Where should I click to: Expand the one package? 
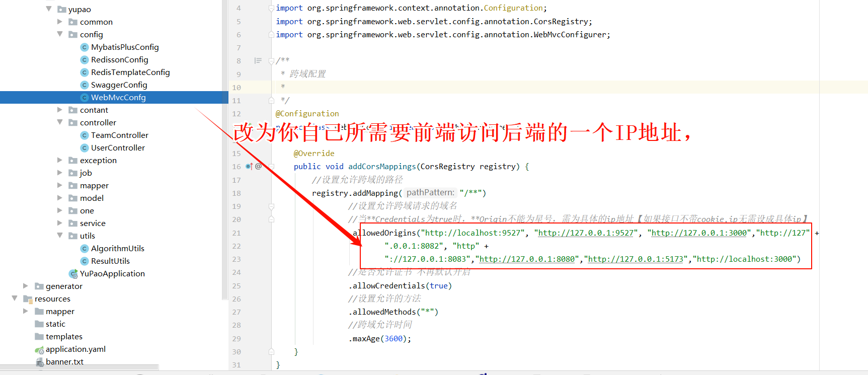coord(60,210)
